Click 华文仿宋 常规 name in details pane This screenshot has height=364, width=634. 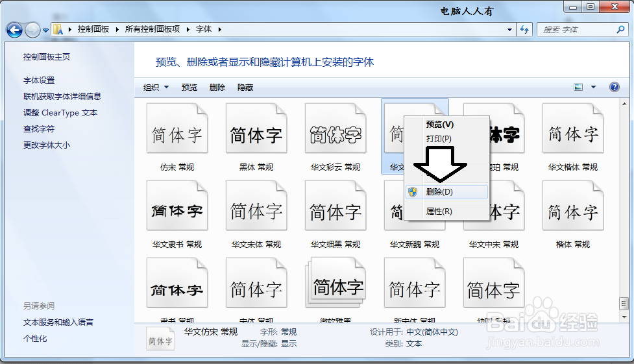point(211,332)
